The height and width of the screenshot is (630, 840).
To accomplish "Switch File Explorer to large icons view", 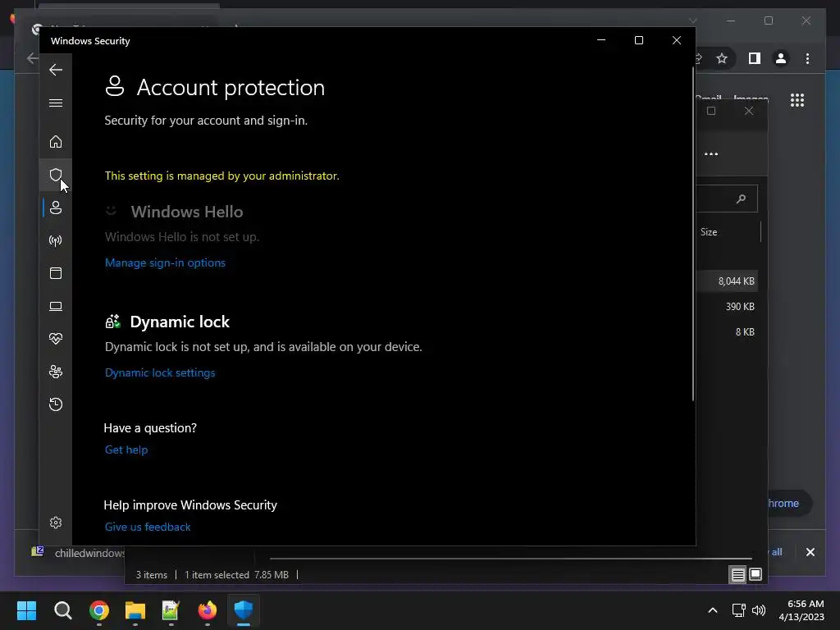I will coord(756,575).
